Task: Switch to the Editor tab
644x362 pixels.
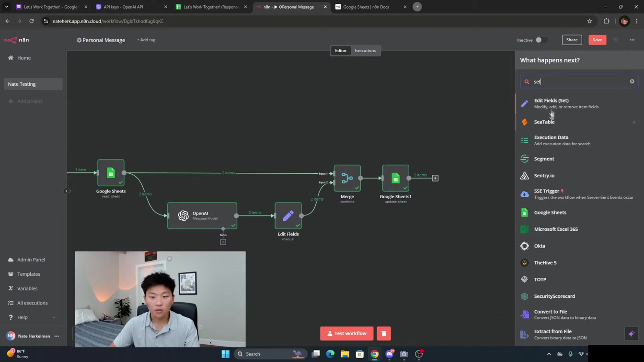Action: click(341, 51)
